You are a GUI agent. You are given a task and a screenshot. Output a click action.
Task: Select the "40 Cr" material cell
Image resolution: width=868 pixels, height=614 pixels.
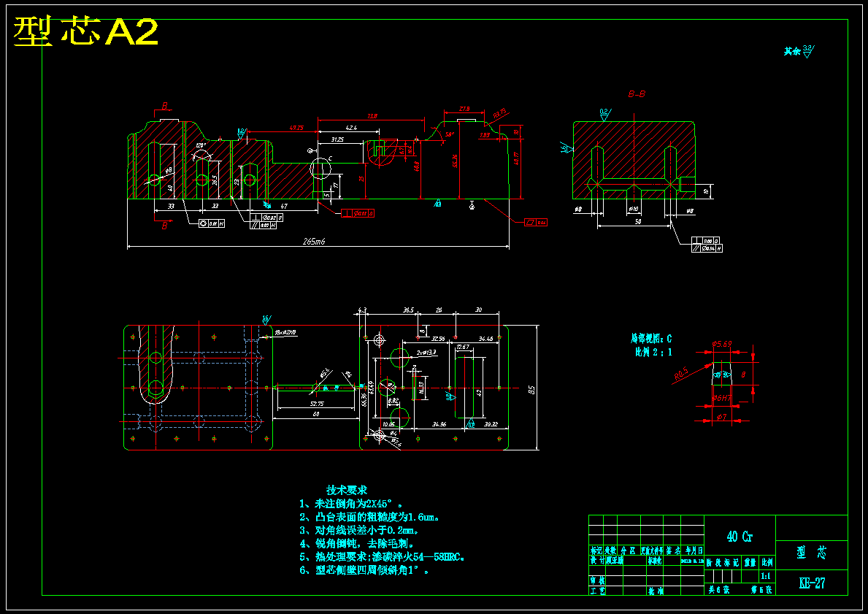(x=740, y=537)
